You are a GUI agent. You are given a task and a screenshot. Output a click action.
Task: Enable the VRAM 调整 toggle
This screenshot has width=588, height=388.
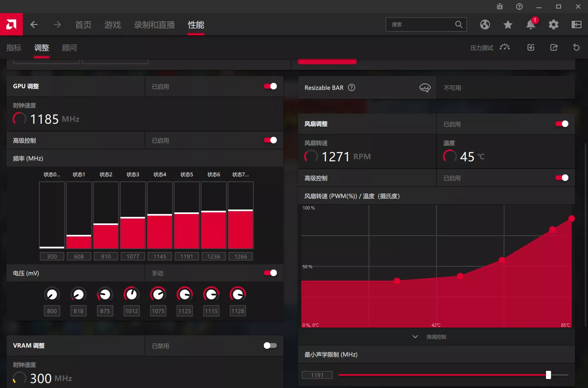pyautogui.click(x=270, y=346)
